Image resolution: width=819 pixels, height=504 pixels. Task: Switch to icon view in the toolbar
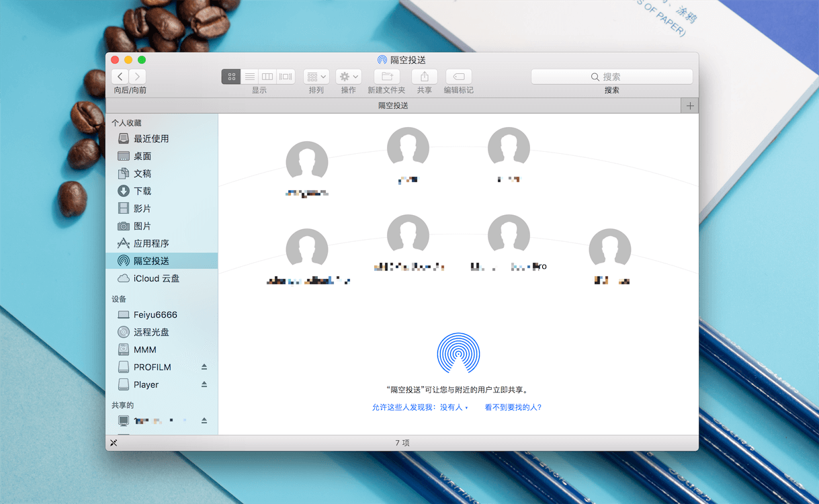tap(230, 77)
